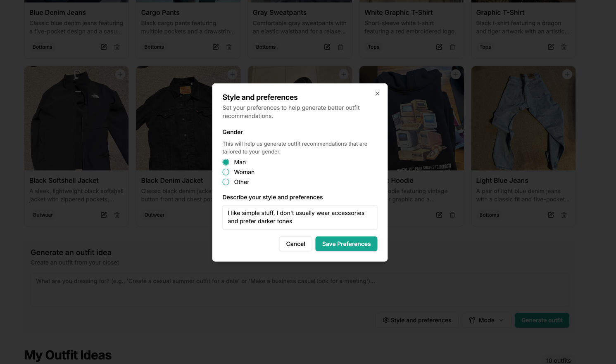The width and height of the screenshot is (616, 364).
Task: Cancel the preferences dialog
Action: point(295,244)
